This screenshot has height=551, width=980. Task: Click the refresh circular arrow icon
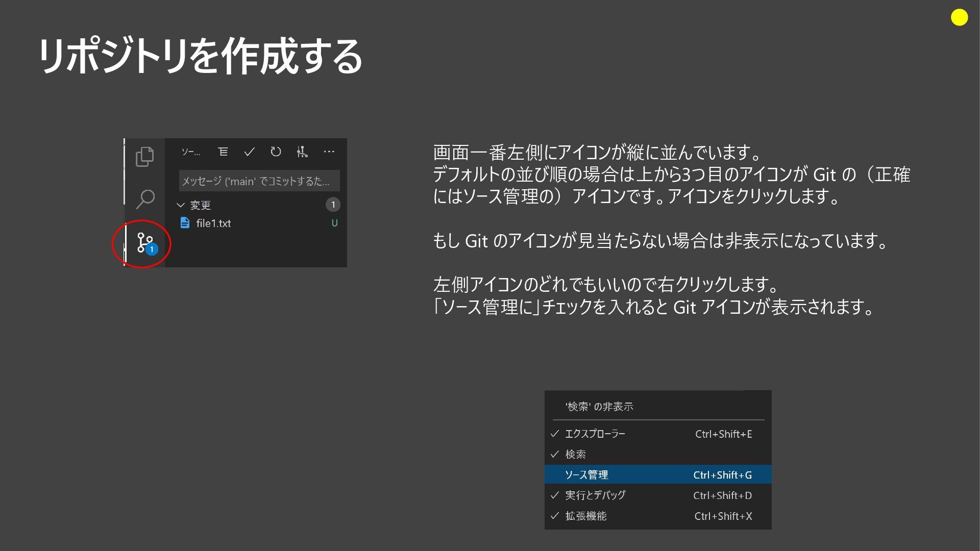[276, 152]
